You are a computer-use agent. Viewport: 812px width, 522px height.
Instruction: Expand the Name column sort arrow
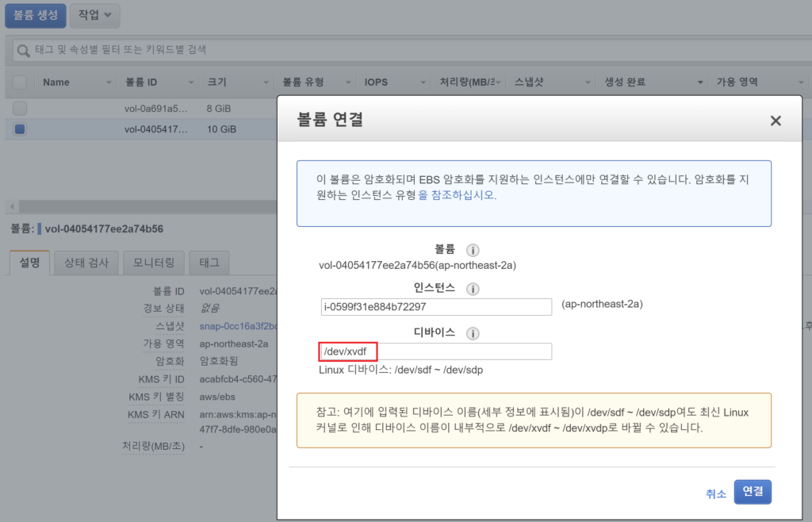109,83
